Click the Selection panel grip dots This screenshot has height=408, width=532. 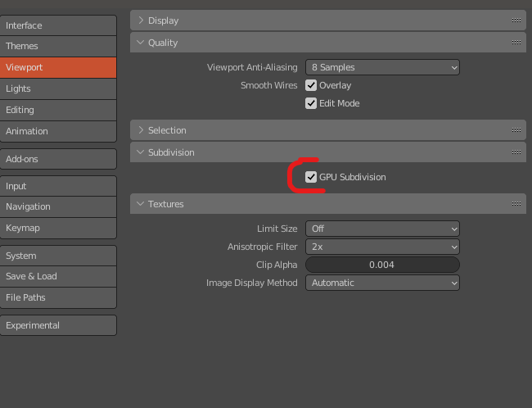[x=516, y=130]
